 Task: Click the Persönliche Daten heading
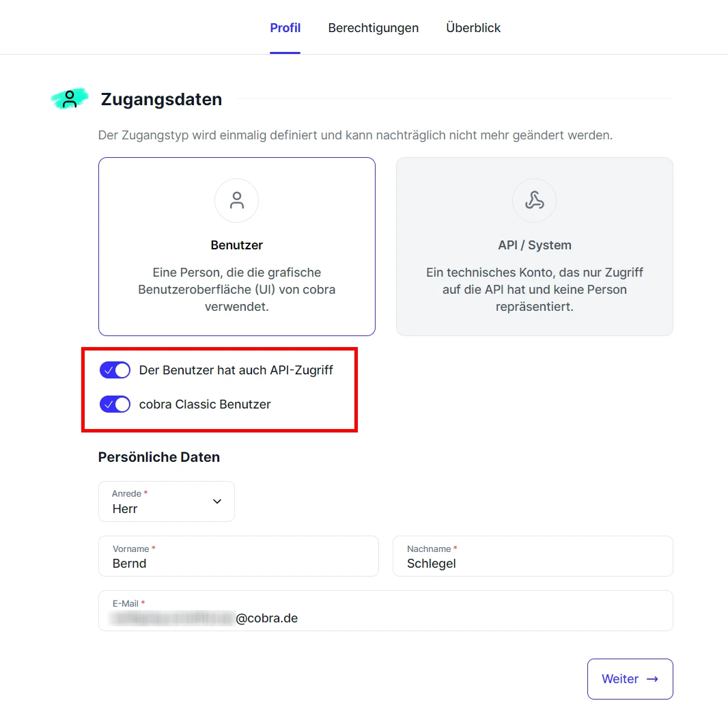[x=159, y=457]
